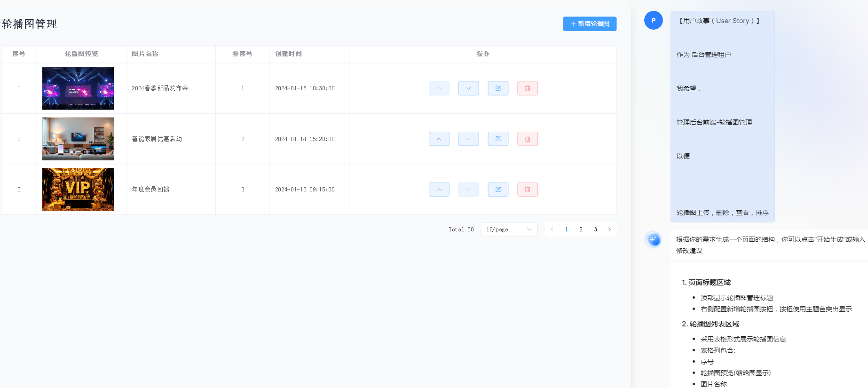868x388 pixels.
Task: Click the 轮播图管理 page title
Action: [29, 24]
